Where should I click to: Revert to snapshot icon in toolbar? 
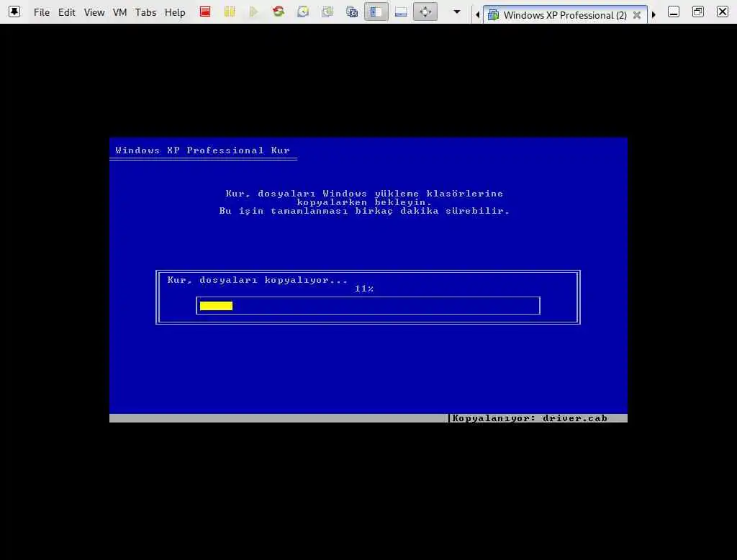point(327,12)
